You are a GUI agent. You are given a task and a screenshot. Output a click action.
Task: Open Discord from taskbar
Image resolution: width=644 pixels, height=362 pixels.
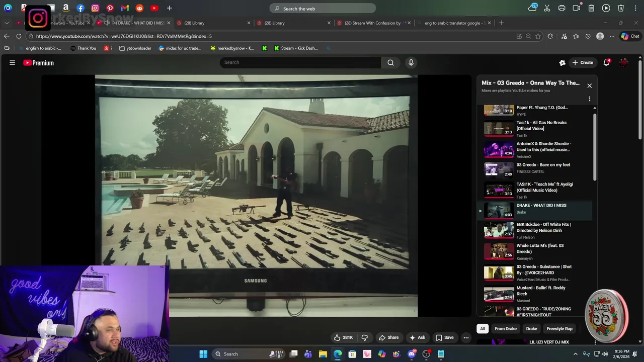(x=412, y=354)
